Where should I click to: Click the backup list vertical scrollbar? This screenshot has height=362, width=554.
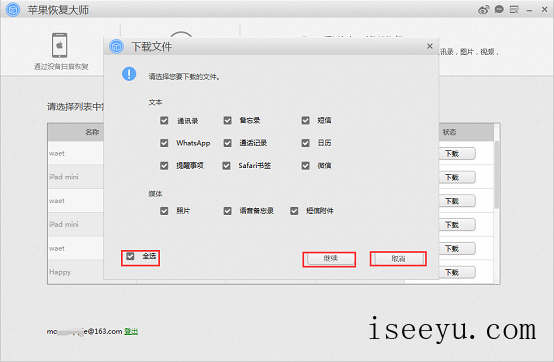point(497,174)
